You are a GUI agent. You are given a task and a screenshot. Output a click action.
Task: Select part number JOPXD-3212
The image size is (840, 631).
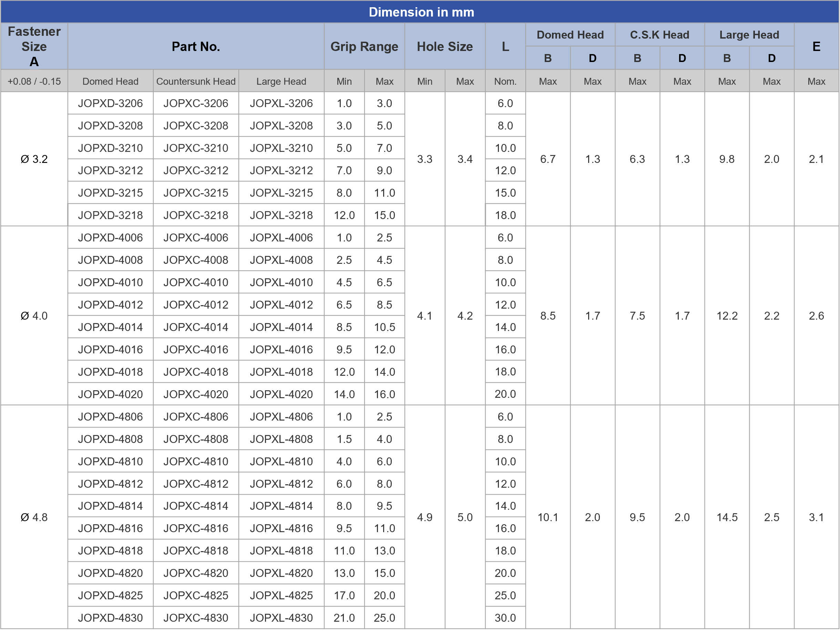(x=111, y=170)
